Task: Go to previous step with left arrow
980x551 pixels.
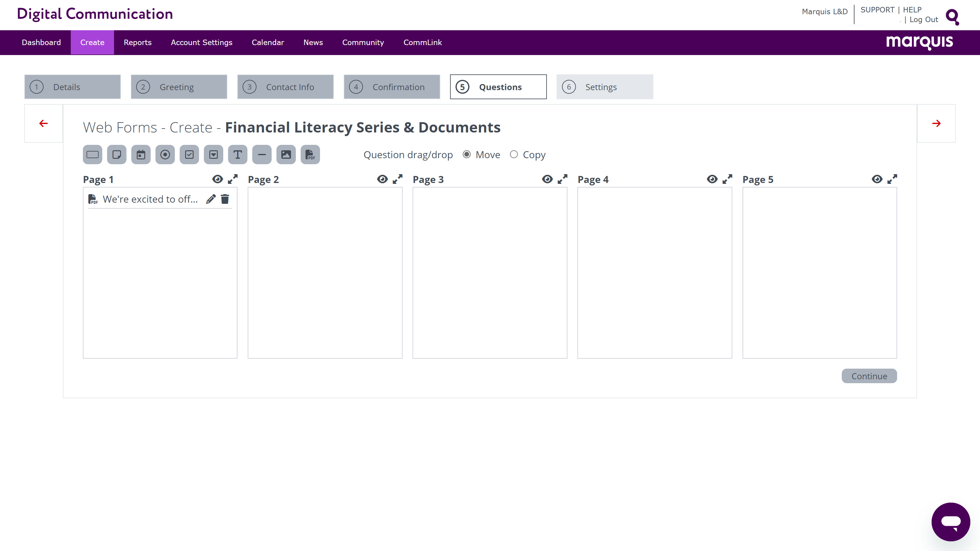Action: 43,123
